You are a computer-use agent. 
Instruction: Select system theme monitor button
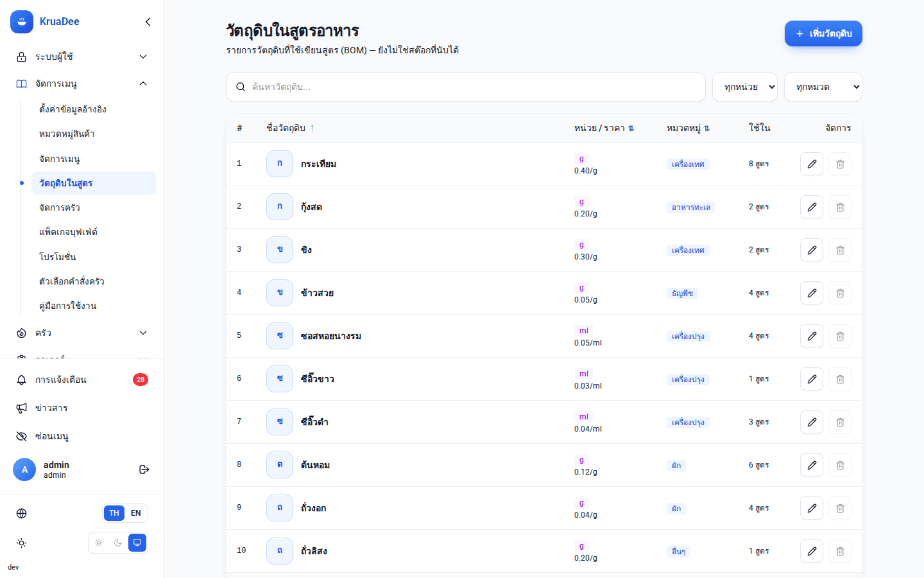[137, 543]
